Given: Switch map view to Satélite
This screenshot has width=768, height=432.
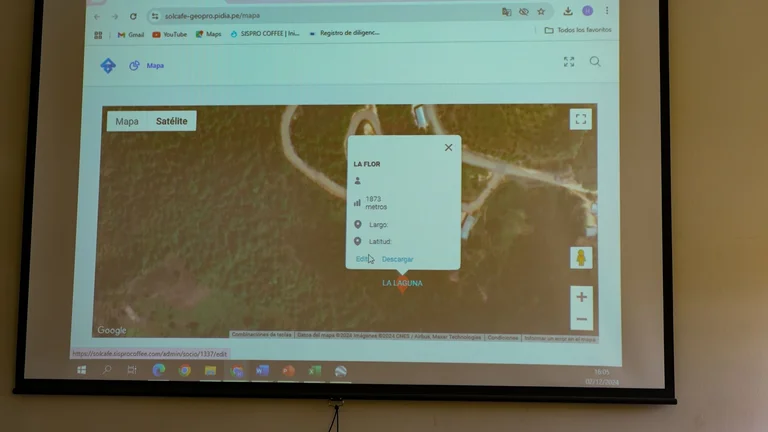Looking at the screenshot, I should tap(171, 121).
